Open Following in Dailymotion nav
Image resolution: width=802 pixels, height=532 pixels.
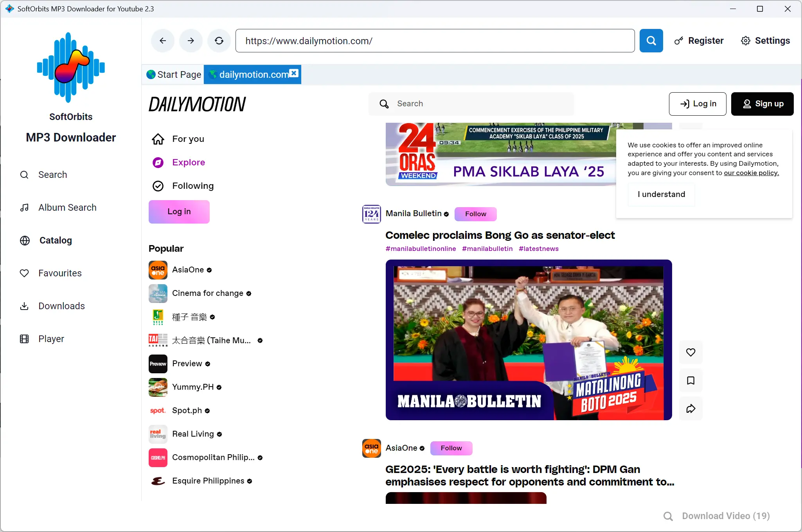click(183, 186)
